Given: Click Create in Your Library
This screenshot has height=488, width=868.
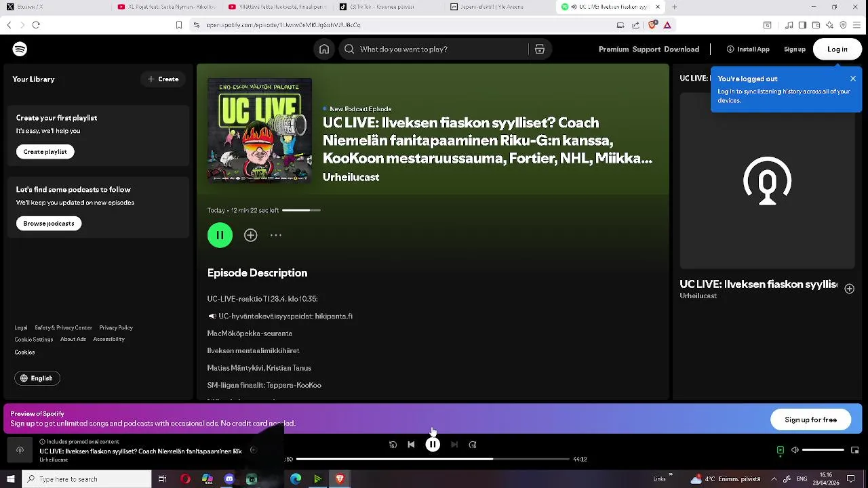Looking at the screenshot, I should tap(163, 79).
